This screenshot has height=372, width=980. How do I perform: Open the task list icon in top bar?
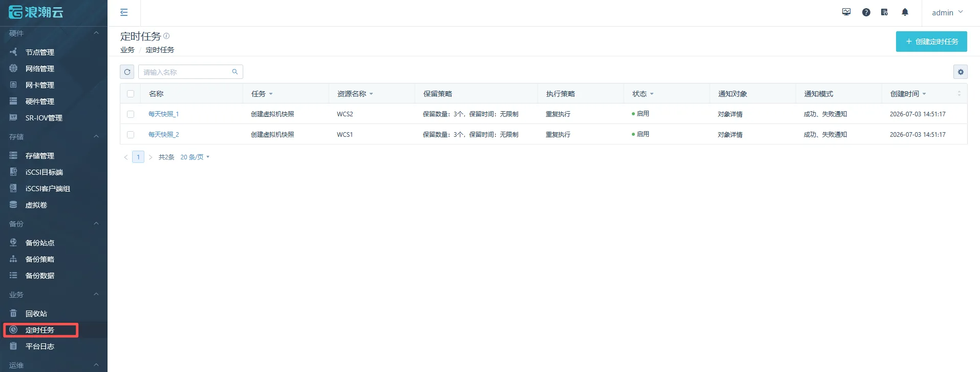point(884,12)
